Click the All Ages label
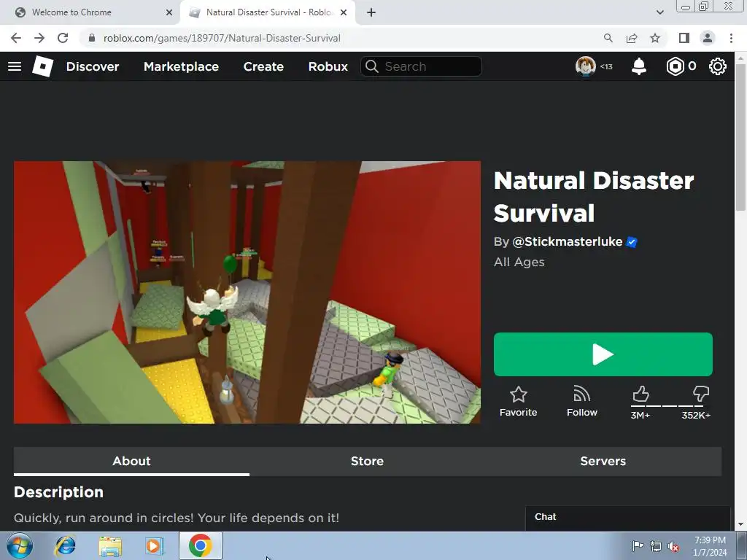 click(519, 262)
